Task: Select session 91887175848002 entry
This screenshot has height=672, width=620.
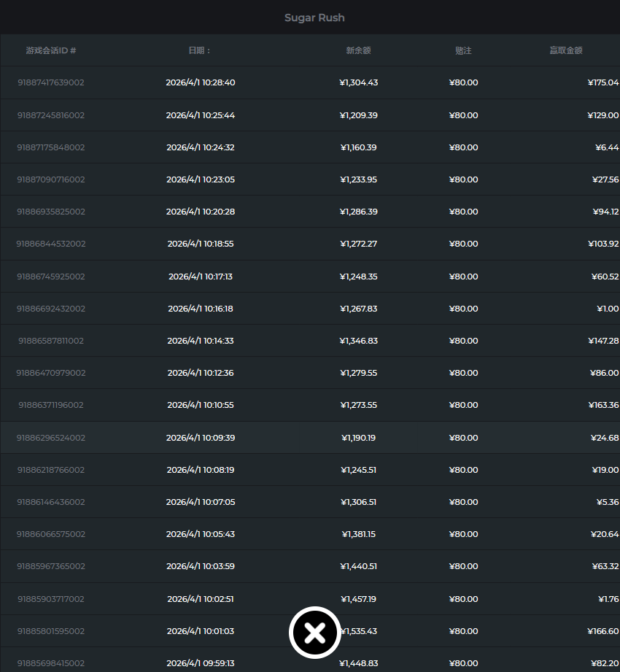Action: pos(51,147)
